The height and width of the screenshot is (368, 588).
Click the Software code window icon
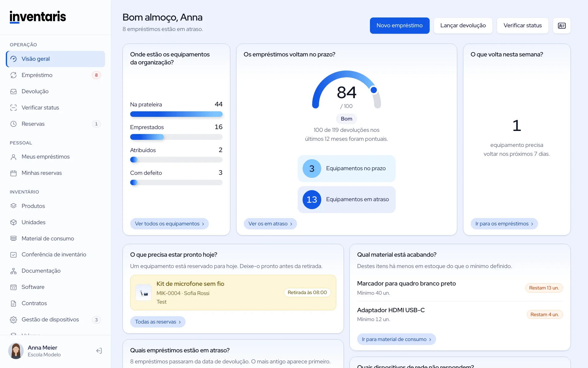click(13, 287)
